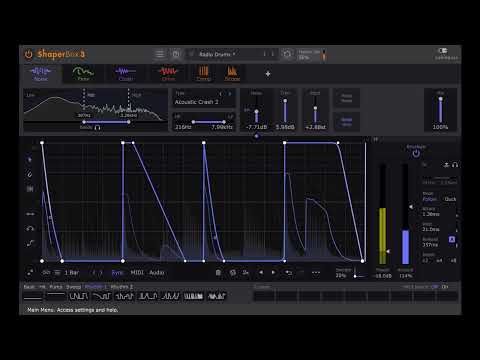Select the Sync trigger mode
Screen dimensions: 480x360
pyautogui.click(x=117, y=273)
